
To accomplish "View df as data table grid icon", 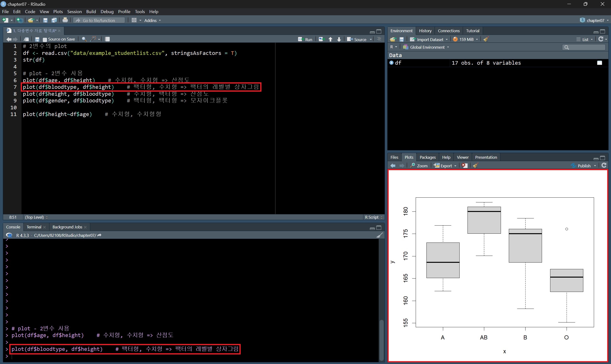I will tap(600, 63).
